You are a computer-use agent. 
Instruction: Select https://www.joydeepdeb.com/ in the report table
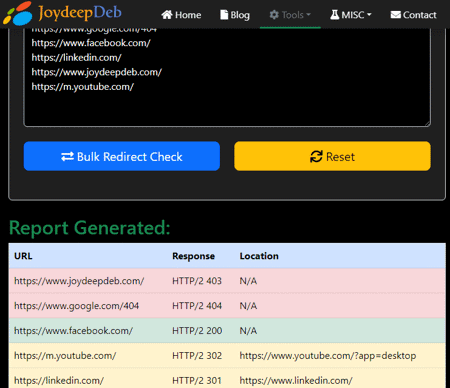pos(79,281)
